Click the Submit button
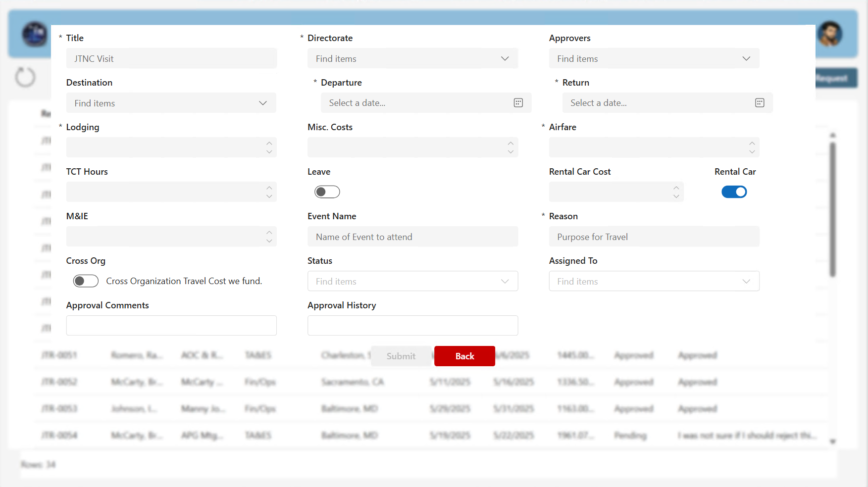Viewport: 868px width, 487px height. (401, 356)
